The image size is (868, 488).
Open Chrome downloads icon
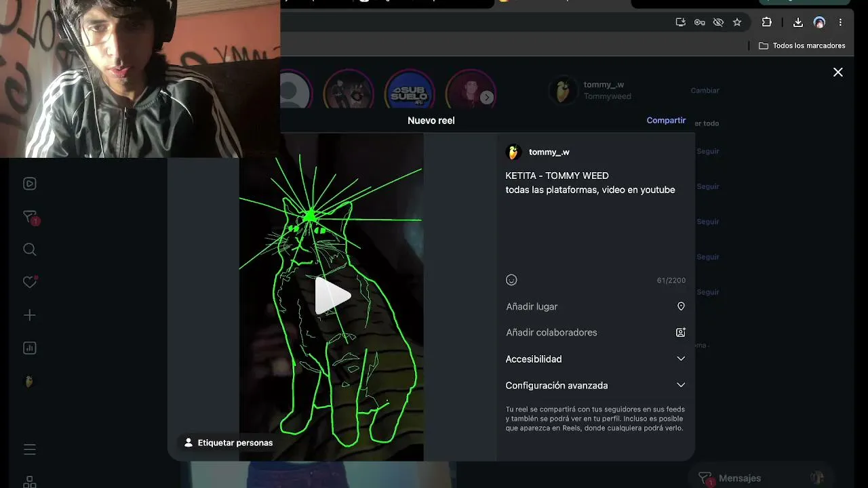pyautogui.click(x=798, y=22)
